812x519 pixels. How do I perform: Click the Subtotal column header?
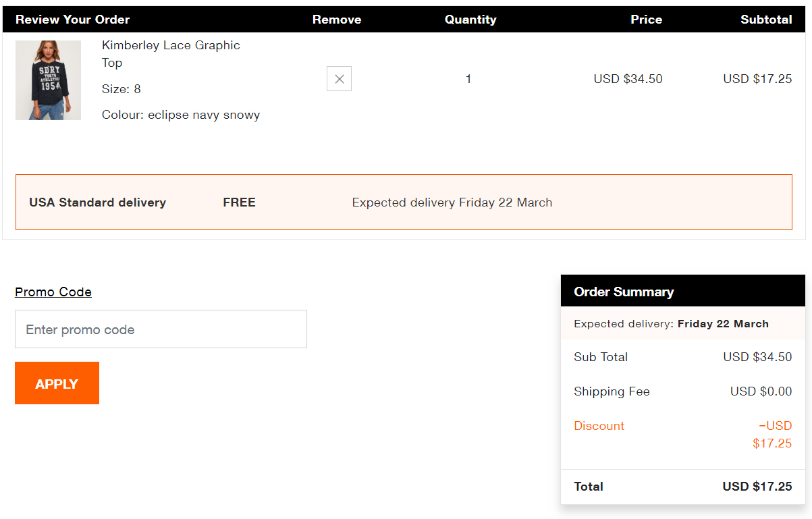765,20
